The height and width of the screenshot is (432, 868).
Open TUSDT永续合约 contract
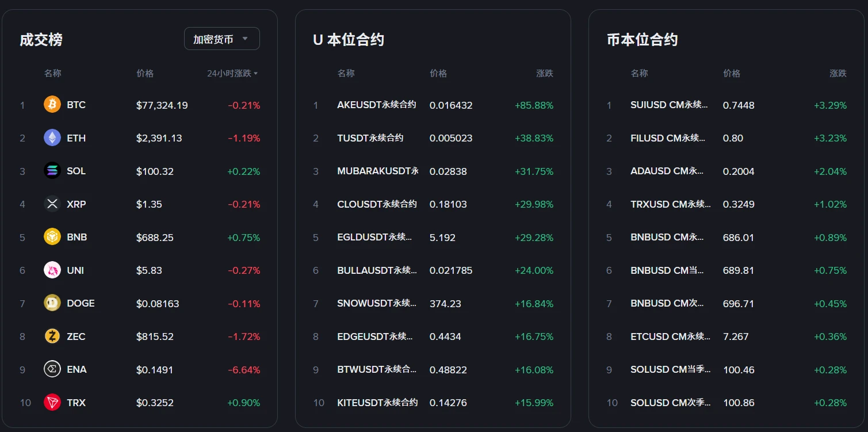tap(370, 138)
